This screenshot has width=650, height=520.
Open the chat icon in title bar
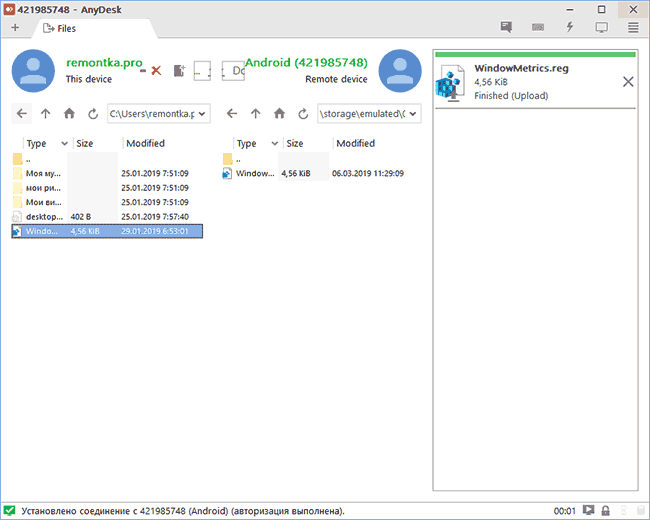coord(506,27)
